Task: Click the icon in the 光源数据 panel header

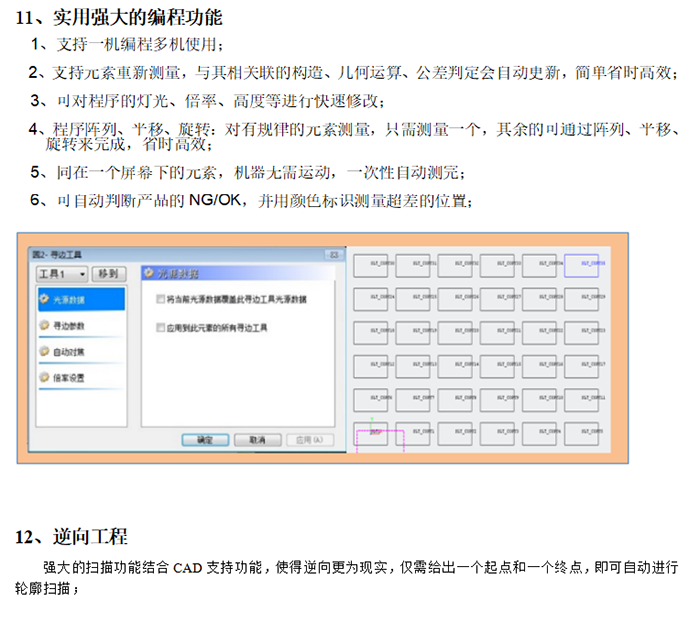Action: click(149, 272)
